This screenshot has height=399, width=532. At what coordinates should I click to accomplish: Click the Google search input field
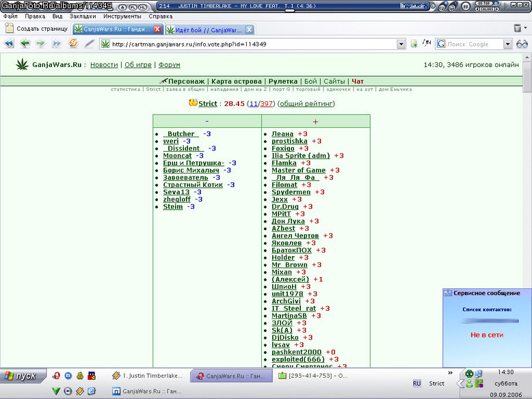point(474,44)
